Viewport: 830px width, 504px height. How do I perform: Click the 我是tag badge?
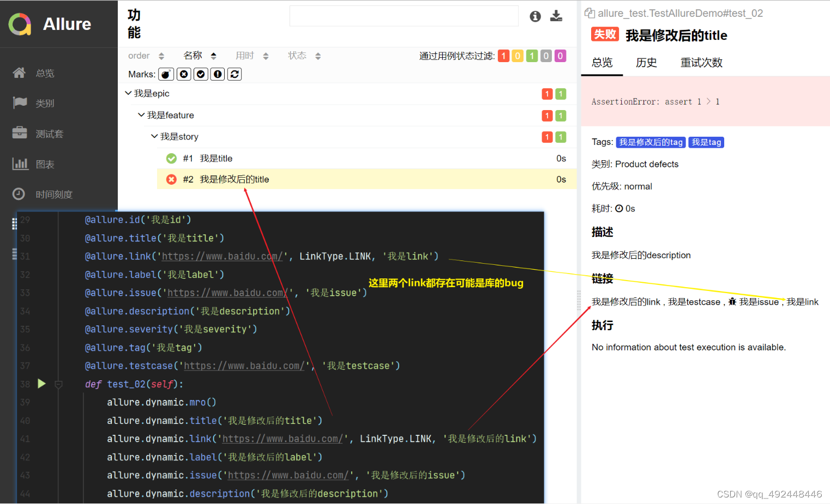[706, 142]
